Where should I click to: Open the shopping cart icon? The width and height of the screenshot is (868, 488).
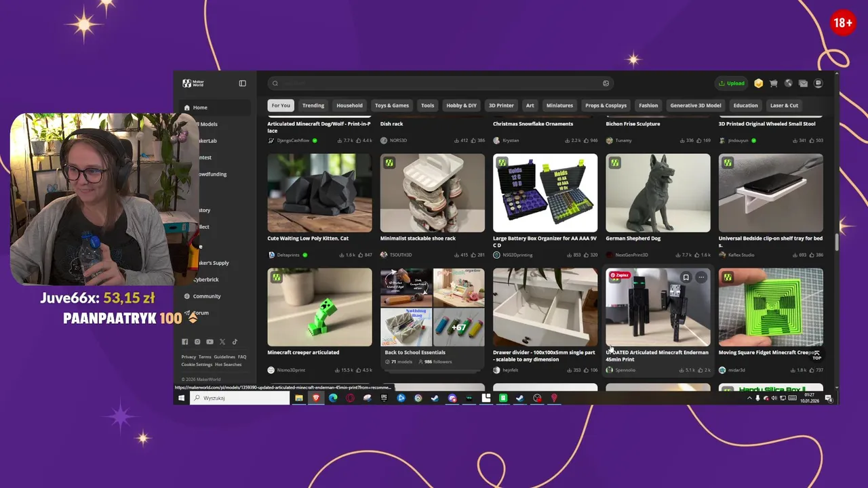773,83
